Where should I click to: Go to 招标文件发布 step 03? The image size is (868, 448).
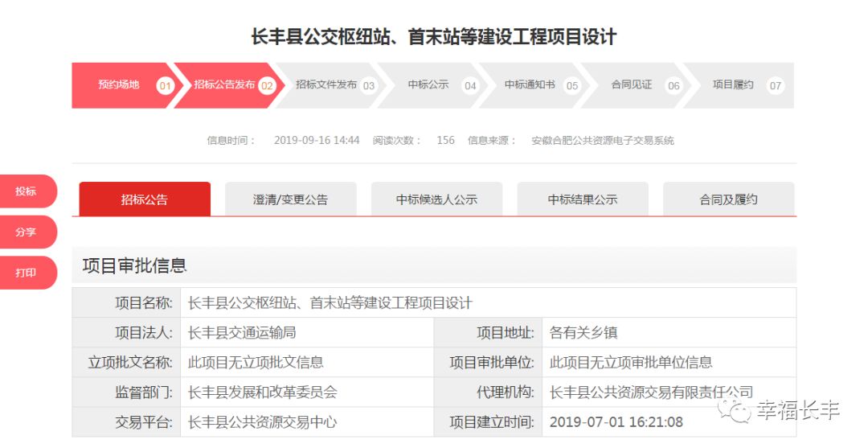pyautogui.click(x=332, y=85)
